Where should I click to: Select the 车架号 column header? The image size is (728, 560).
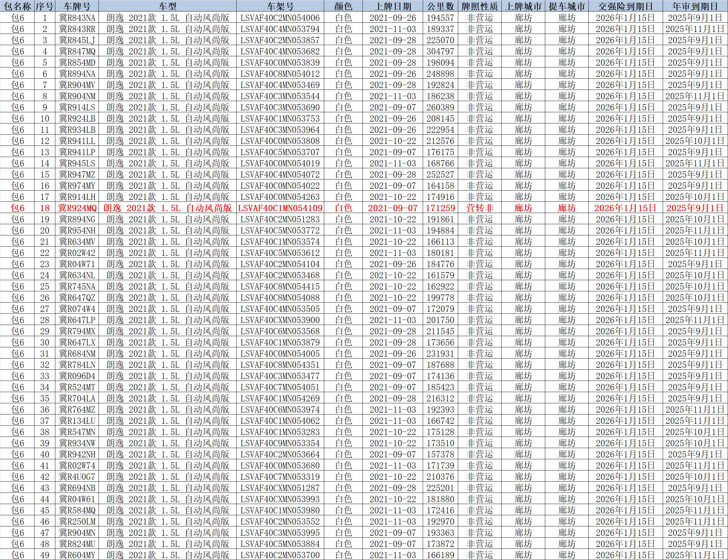[x=280, y=6]
